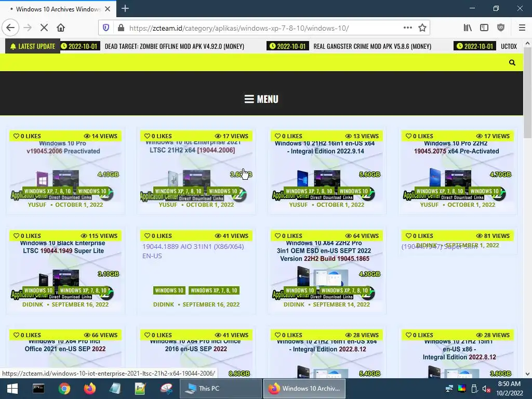Like the 19044.1889 AIO 31IN1 post
Image resolution: width=532 pixels, height=399 pixels.
point(158,236)
